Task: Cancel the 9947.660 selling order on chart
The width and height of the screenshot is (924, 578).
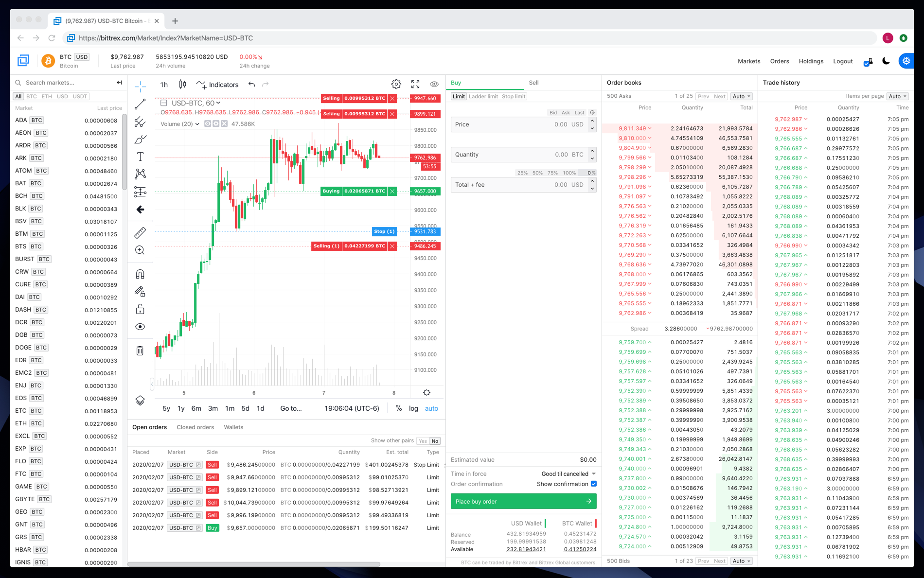Action: [x=392, y=98]
